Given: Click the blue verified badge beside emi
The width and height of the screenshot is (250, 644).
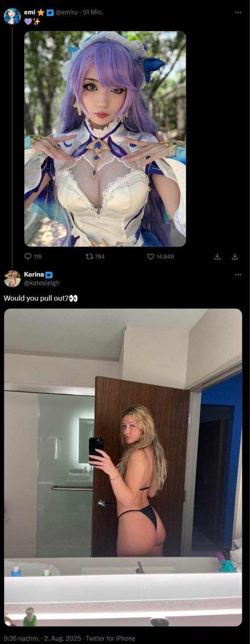Looking at the screenshot, I should click(50, 13).
